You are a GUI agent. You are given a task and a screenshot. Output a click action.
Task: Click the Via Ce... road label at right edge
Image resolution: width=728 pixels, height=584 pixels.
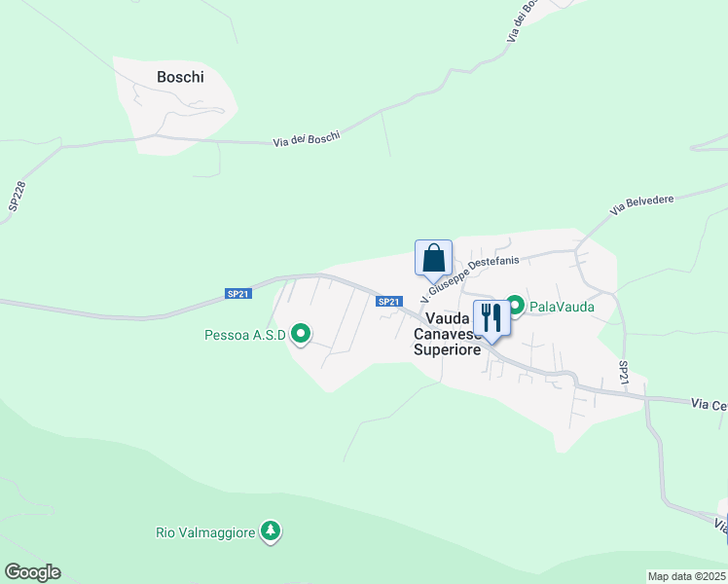(x=709, y=404)
